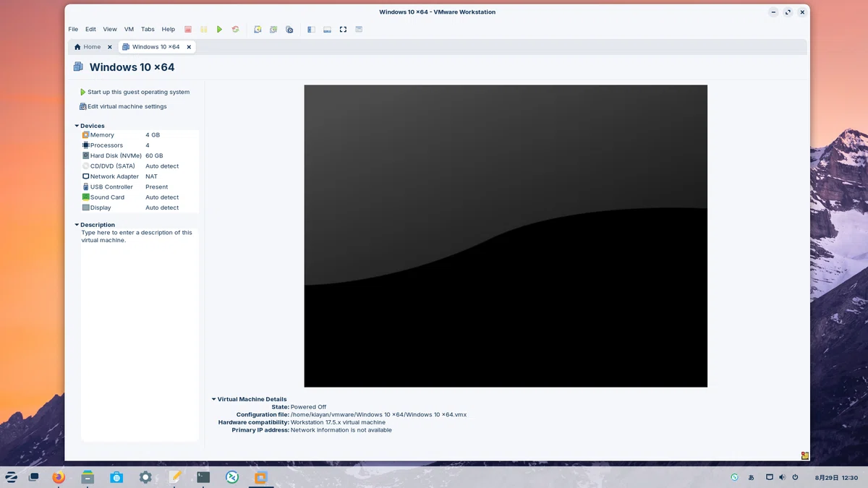Select the USB Controller device row
Image resolution: width=868 pixels, height=488 pixels.
(x=140, y=187)
